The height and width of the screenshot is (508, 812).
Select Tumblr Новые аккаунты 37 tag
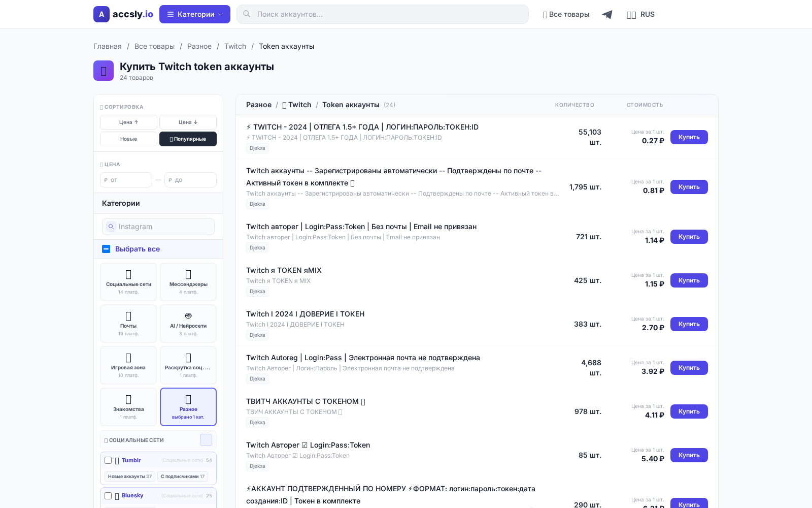coord(130,477)
